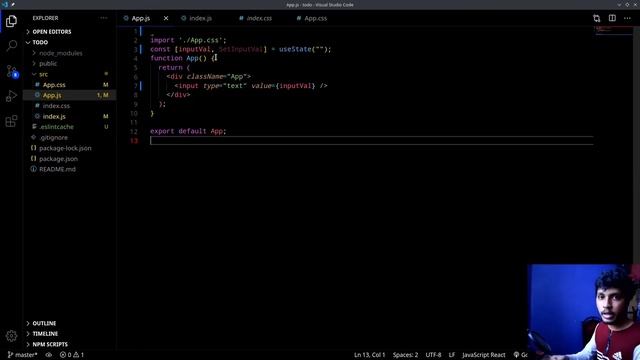Image resolution: width=640 pixels, height=360 pixels.
Task: Open the .gitignore file
Action: pos(53,138)
